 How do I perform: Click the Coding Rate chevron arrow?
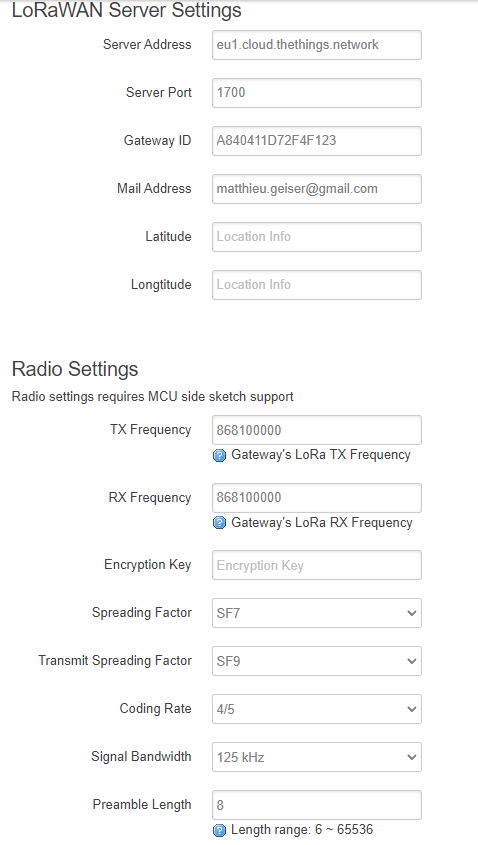point(412,709)
